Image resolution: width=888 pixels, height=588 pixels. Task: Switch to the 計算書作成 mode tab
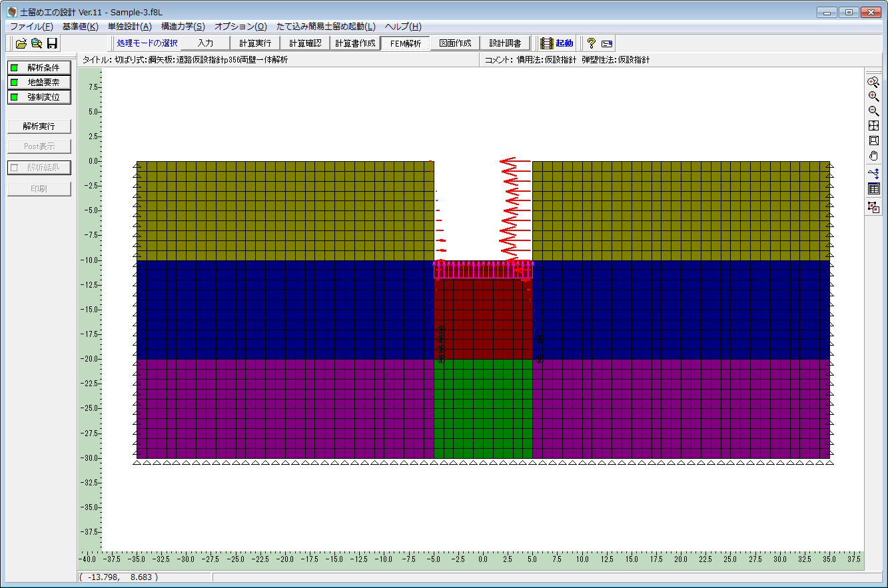click(x=355, y=43)
